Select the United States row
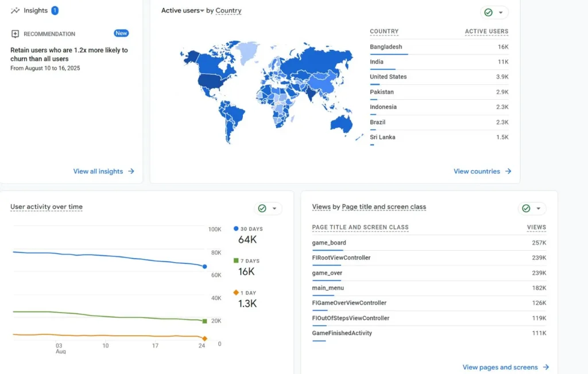 coord(439,77)
